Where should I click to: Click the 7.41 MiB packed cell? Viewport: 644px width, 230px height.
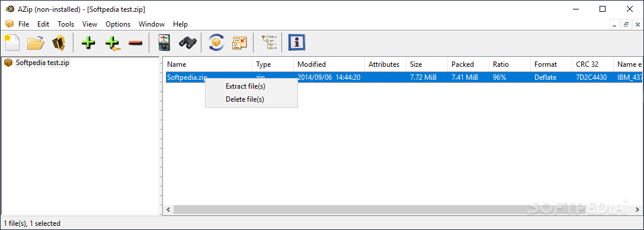[x=464, y=77]
